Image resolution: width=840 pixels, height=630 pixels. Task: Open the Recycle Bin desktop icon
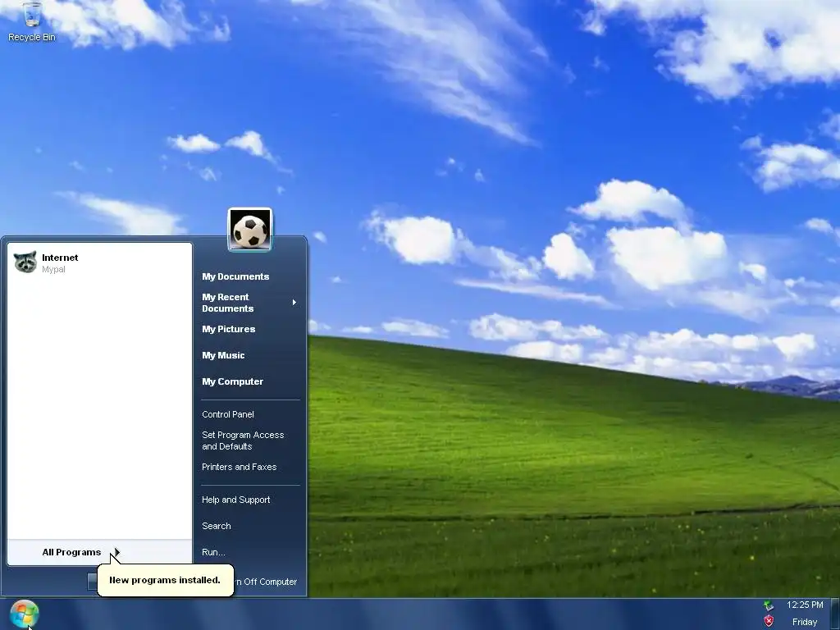pos(32,21)
